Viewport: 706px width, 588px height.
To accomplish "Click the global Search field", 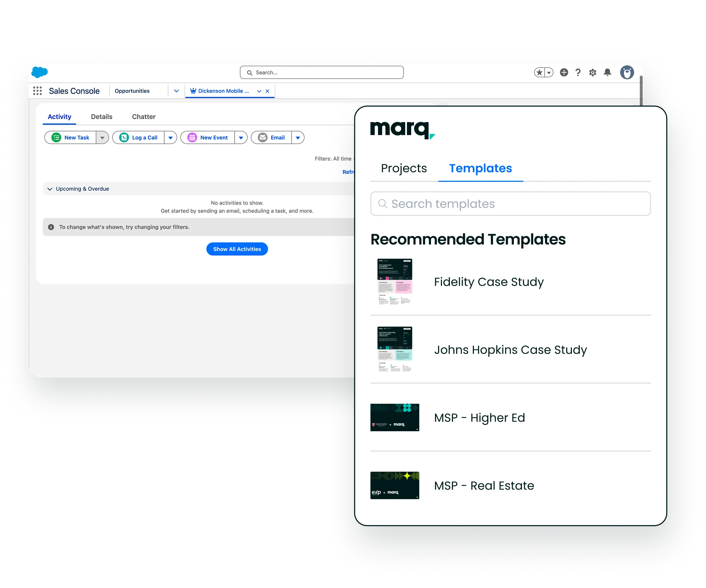I will [x=322, y=73].
